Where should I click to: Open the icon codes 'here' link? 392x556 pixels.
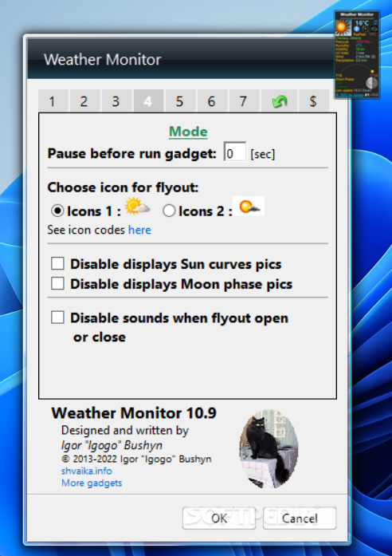(x=139, y=230)
